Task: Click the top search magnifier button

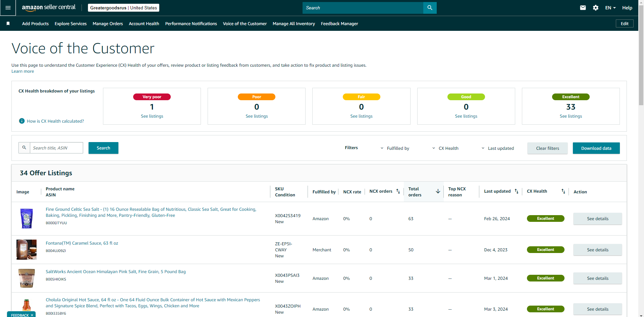Action: [x=430, y=8]
